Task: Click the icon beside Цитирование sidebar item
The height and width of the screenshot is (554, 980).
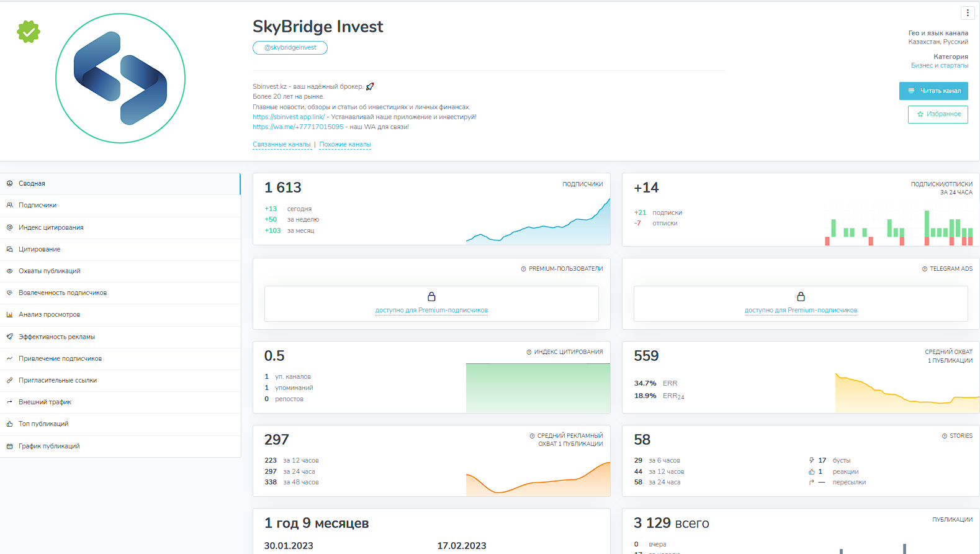Action: 9,250
